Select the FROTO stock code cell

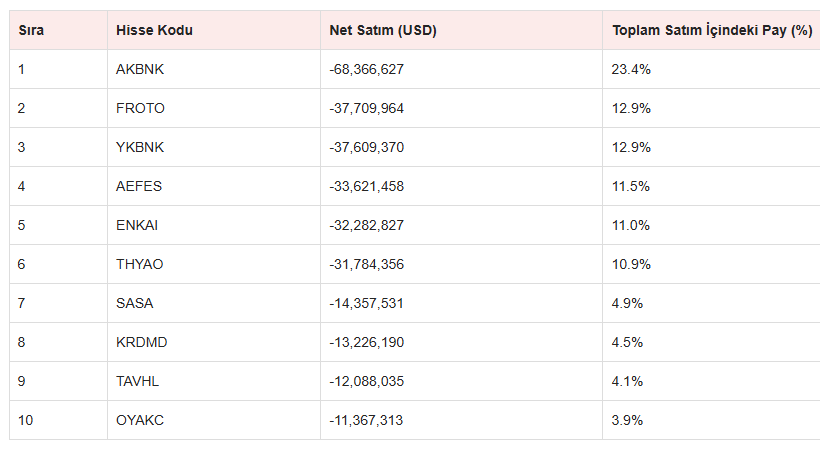tap(141, 108)
